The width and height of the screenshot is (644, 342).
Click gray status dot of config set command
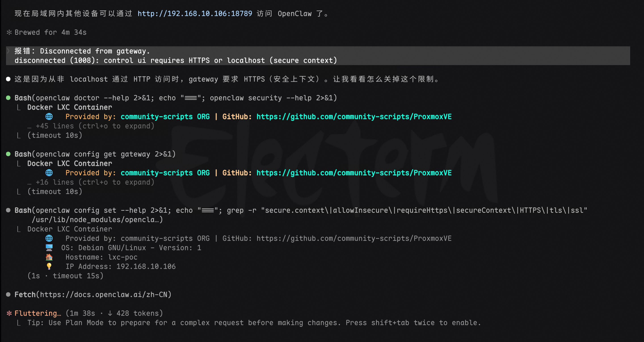tap(8, 210)
